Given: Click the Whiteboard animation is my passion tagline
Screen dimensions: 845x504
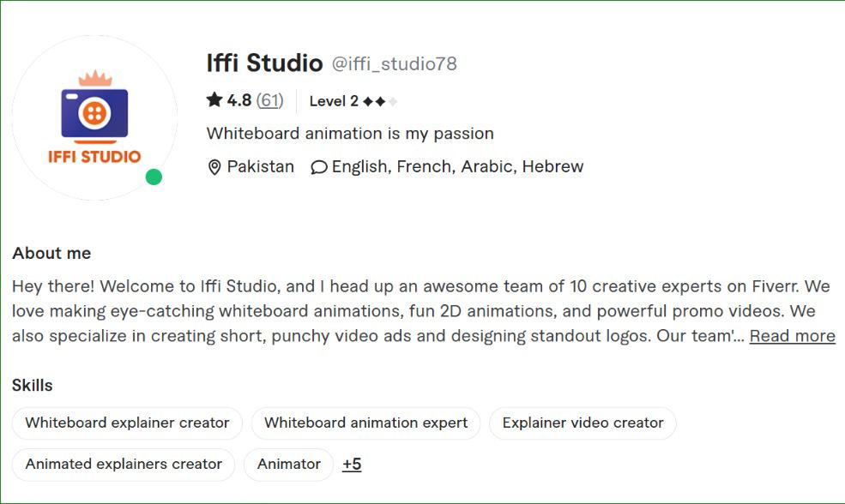Looking at the screenshot, I should coord(350,134).
